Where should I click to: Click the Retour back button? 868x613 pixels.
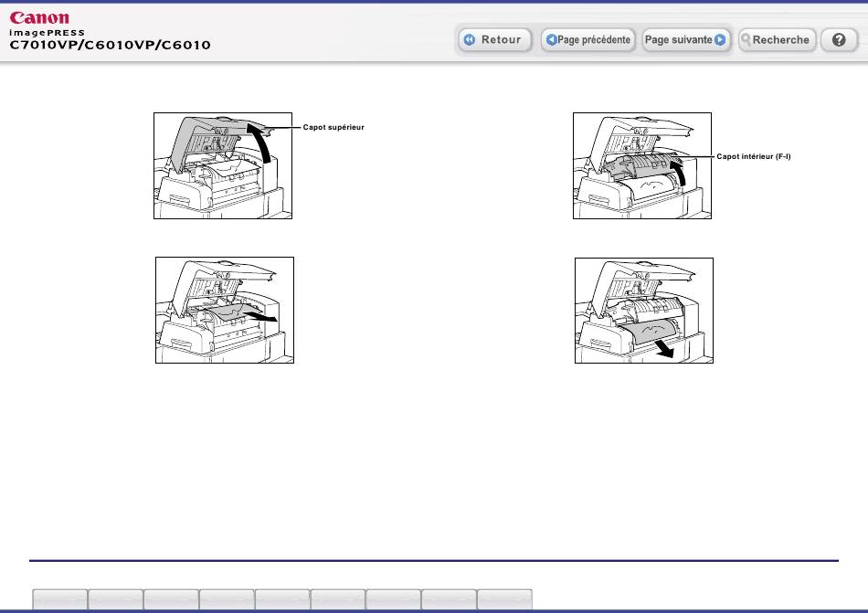point(494,40)
